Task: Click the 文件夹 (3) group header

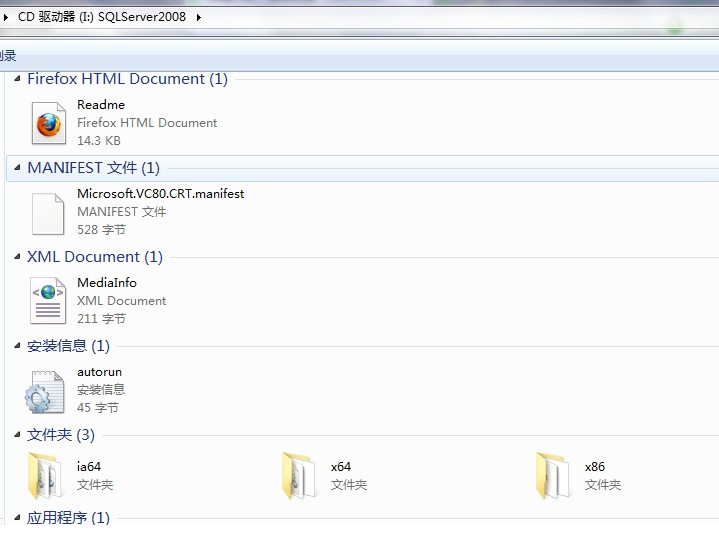Action: point(61,435)
